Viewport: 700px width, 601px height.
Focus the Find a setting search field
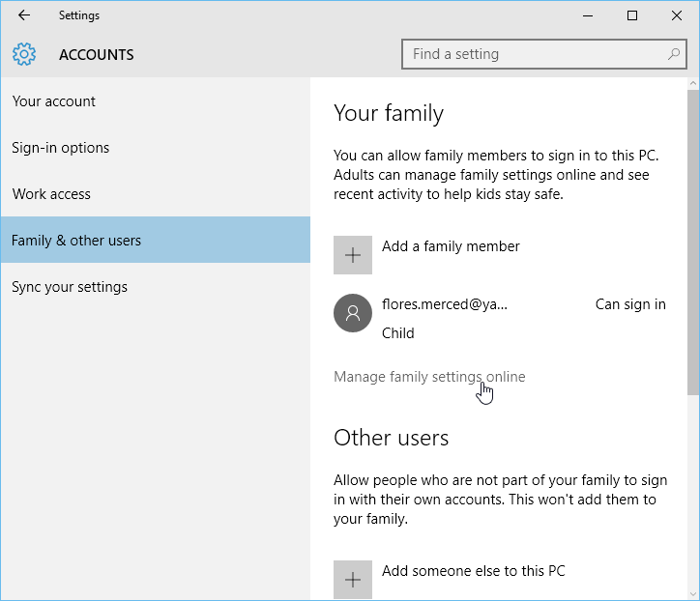coord(532,54)
